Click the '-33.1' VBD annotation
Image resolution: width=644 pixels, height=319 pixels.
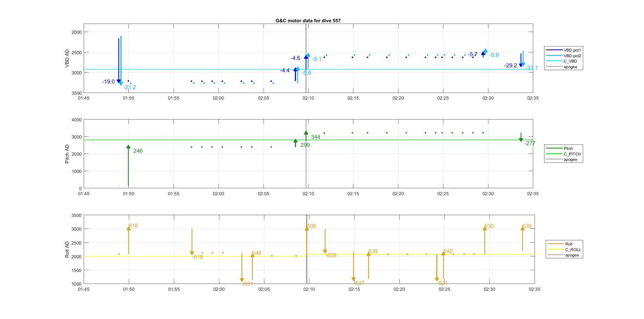tap(532, 68)
